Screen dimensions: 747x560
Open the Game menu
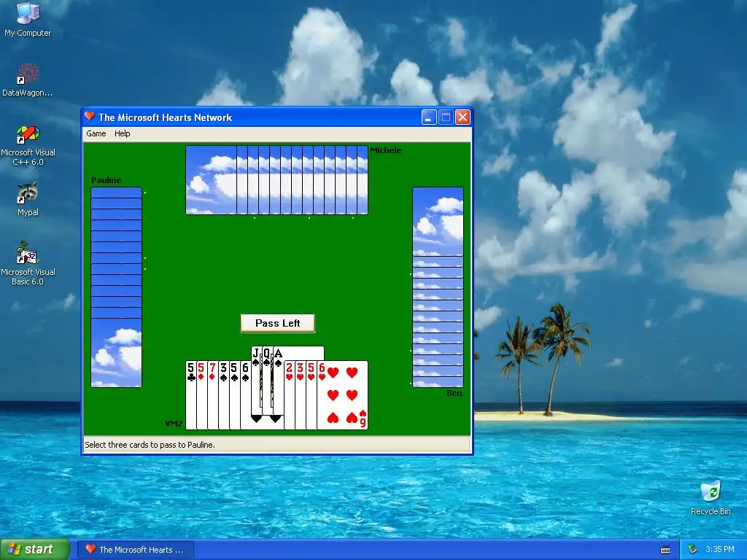(96, 134)
